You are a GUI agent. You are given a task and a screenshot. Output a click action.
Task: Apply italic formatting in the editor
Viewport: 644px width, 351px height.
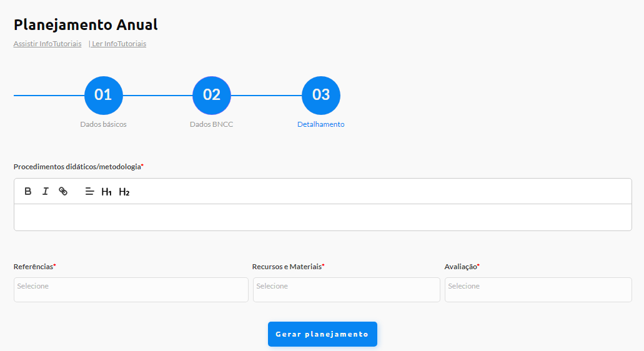pos(45,191)
